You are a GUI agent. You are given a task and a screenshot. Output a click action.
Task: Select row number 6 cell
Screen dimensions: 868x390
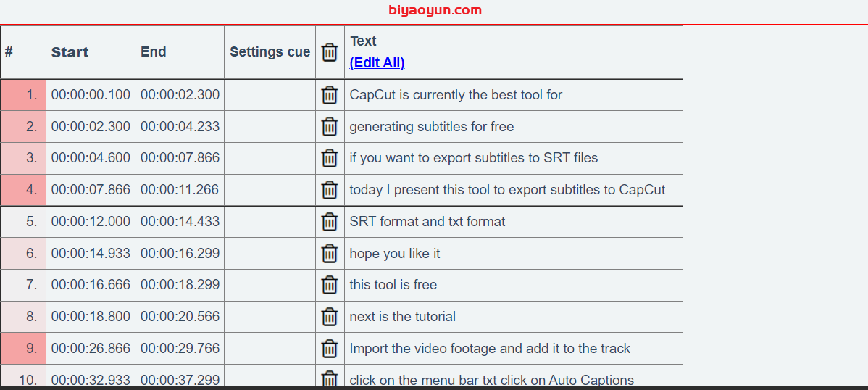23,253
